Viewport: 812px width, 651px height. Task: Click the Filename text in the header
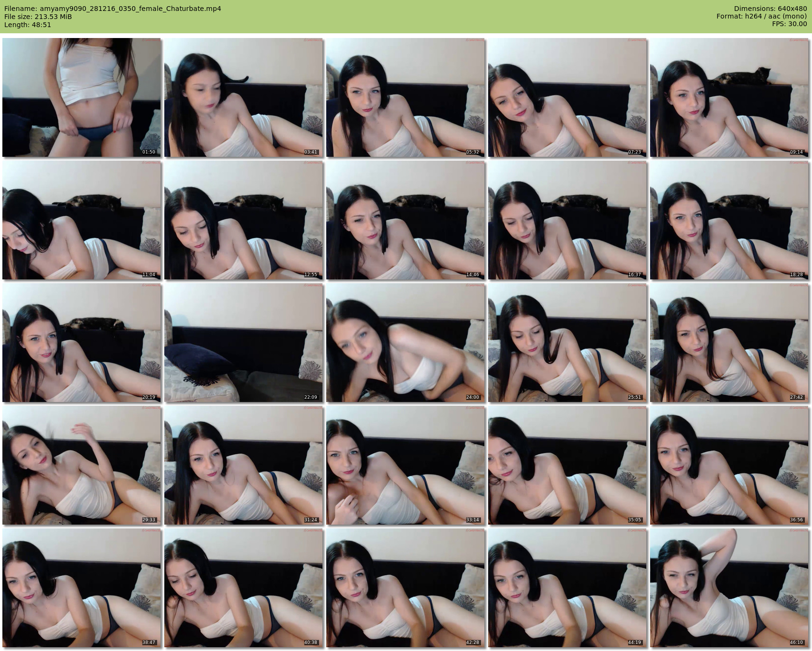coord(113,9)
